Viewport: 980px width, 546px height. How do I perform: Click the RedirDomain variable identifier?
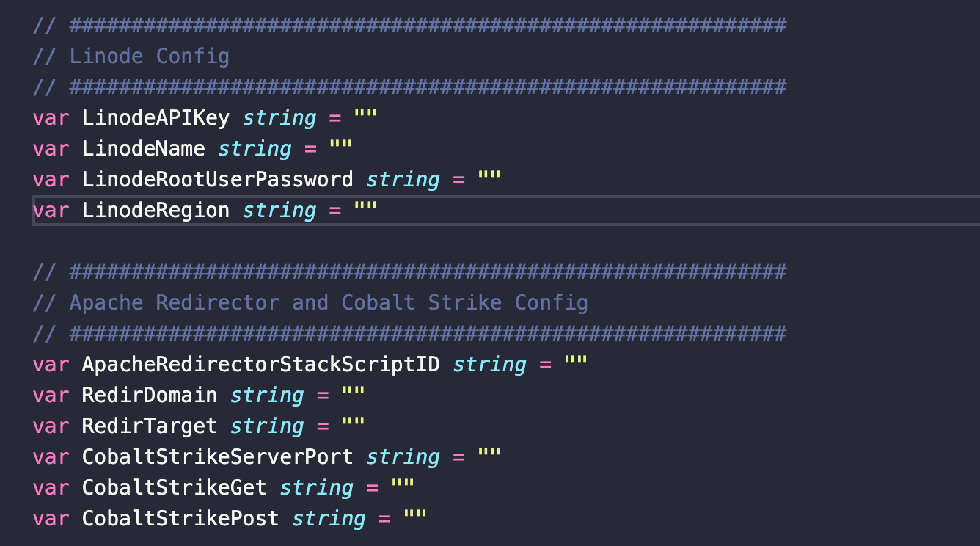150,396
